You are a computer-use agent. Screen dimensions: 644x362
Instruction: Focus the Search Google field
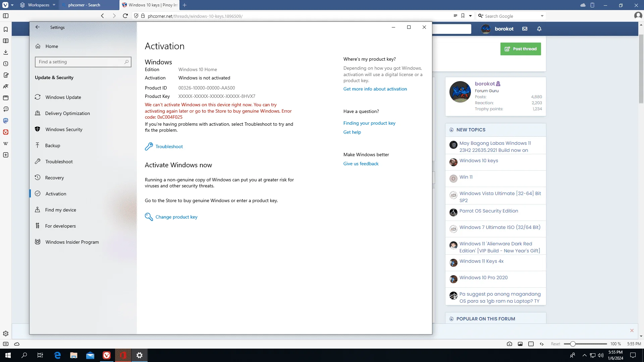[x=512, y=16]
